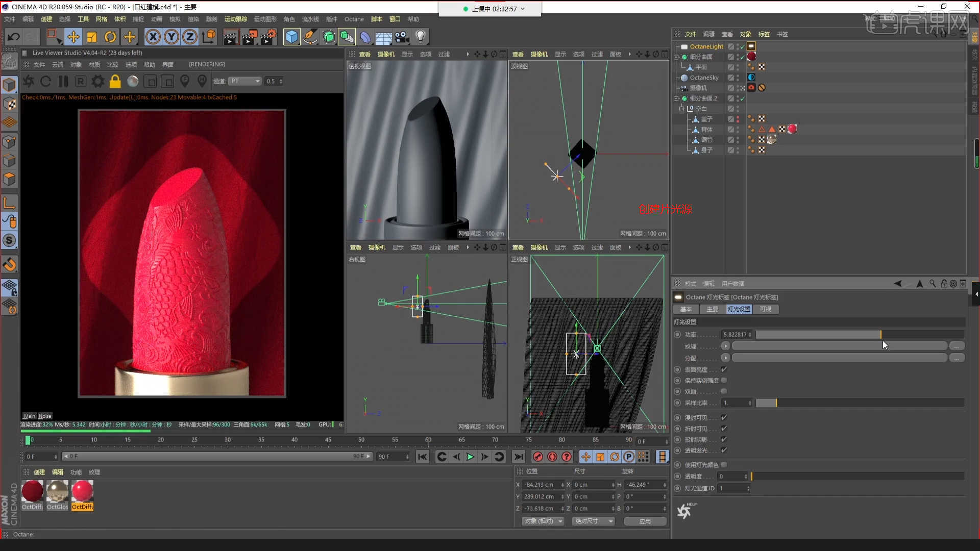Click Live Viewer restart render icon
980x551 pixels.
(45, 81)
